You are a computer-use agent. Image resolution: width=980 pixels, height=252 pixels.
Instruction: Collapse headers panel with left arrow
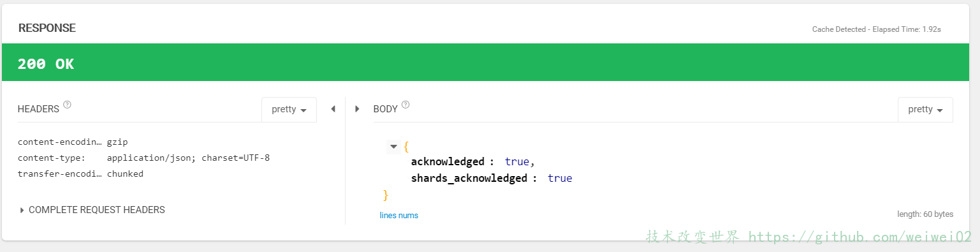(x=333, y=109)
